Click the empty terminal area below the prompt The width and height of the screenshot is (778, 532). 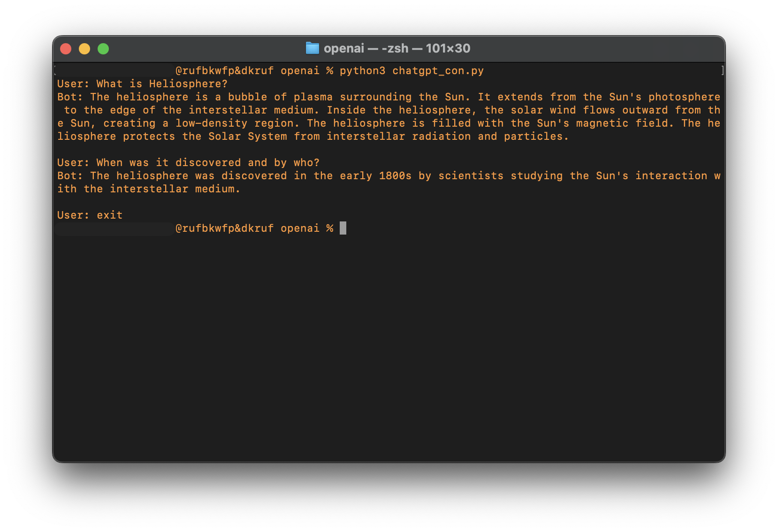389,347
